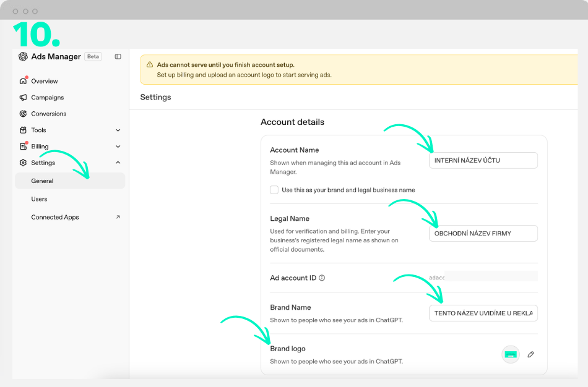Click the Campaigns megaphone icon
Screen dimensions: 588x387
click(24, 98)
